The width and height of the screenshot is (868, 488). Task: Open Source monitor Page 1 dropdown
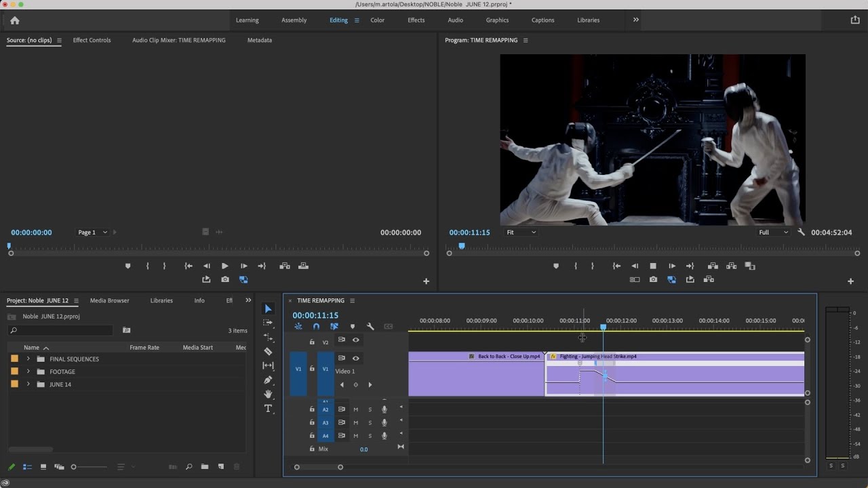click(x=93, y=232)
